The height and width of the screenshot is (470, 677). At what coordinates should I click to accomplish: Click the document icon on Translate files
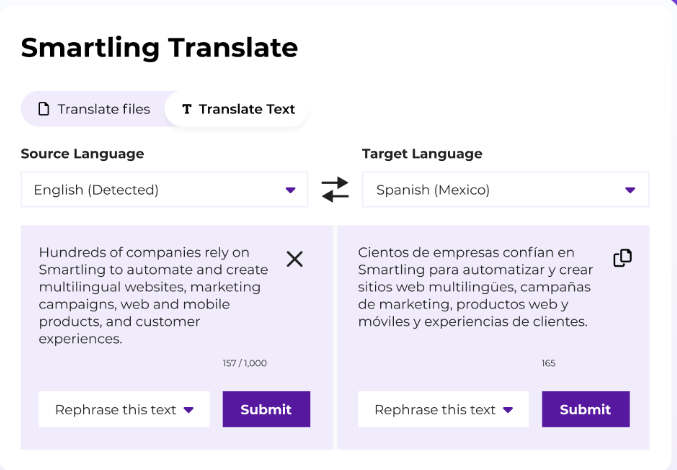[x=44, y=109]
